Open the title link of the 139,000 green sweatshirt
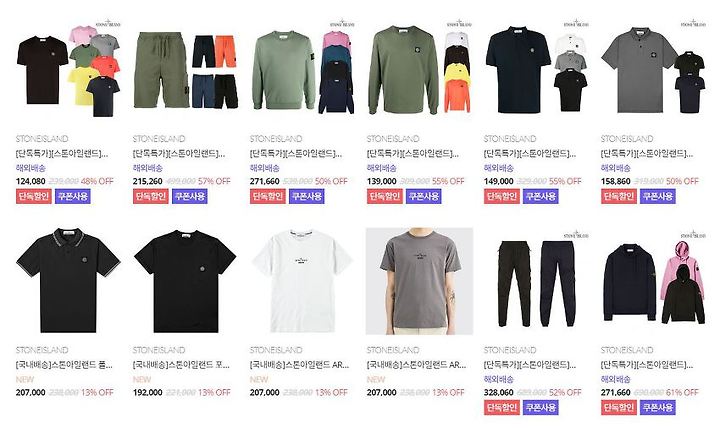Screen dimensions: 720x428 412,153
